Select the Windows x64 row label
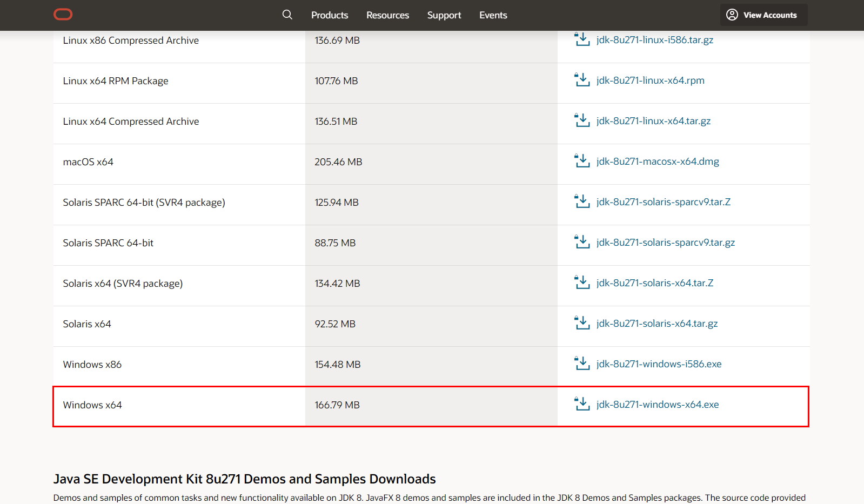Screen dimensions: 864x504 coord(92,405)
